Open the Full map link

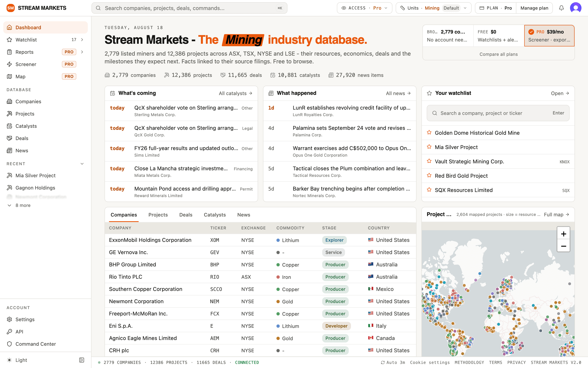point(556,214)
